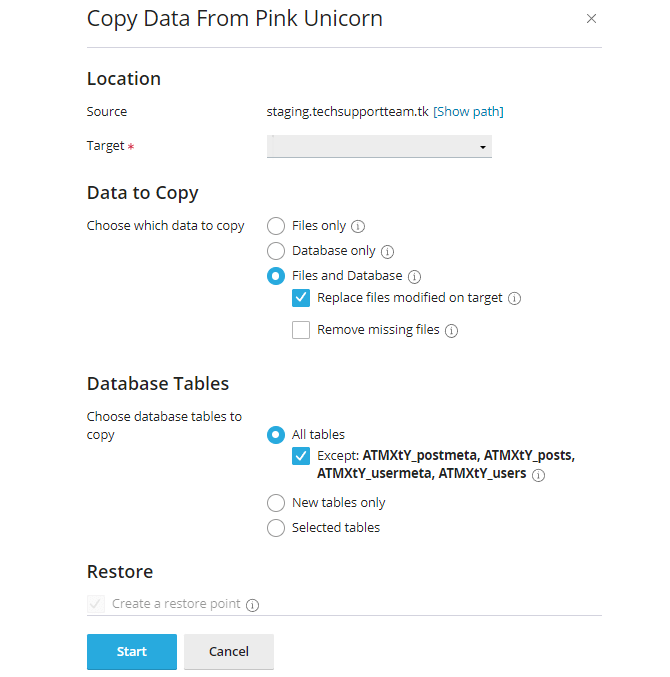Enable Remove missing files checkbox

[x=301, y=330]
